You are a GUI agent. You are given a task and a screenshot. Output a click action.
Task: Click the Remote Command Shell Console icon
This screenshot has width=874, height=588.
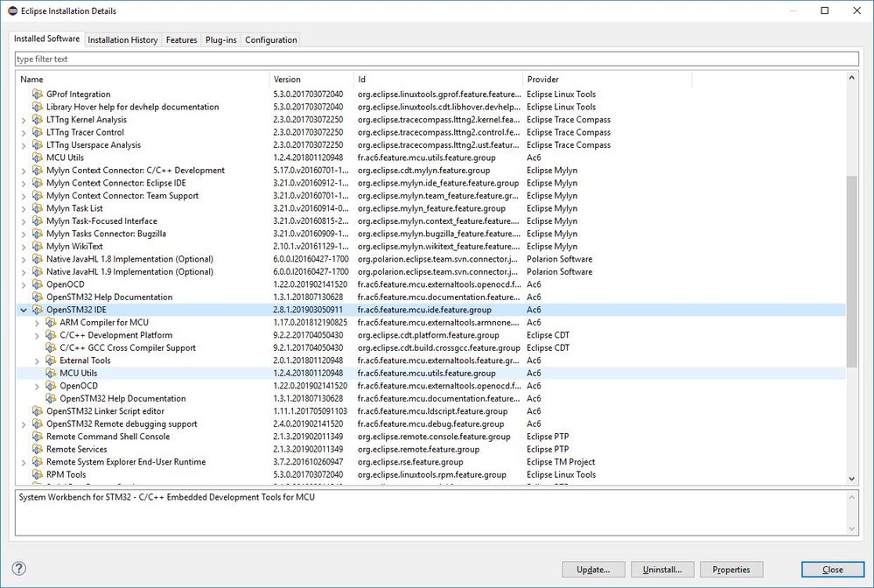point(38,437)
